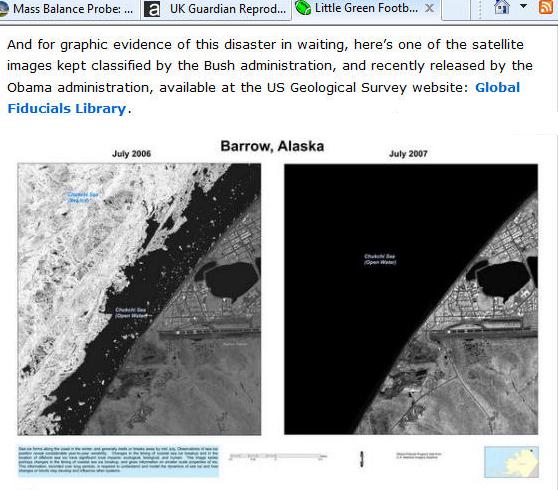558x490 pixels.
Task: Expand the dropdown arrow beside home icon
Action: tap(523, 6)
